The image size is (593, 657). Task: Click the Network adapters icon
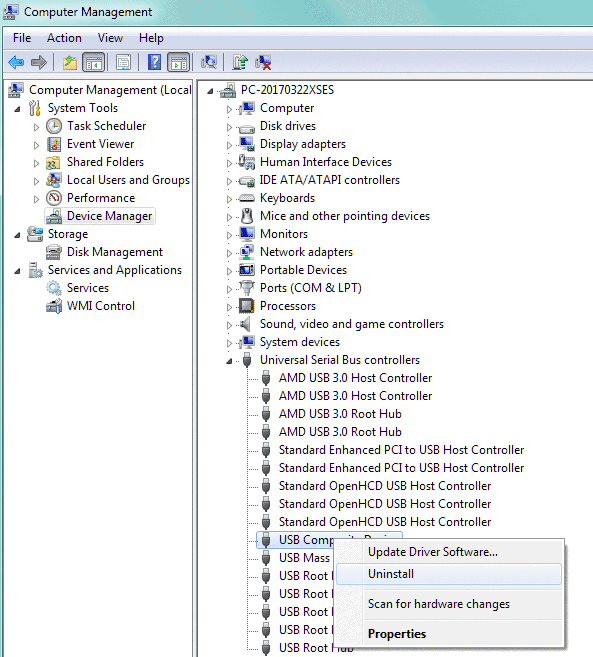[x=246, y=252]
